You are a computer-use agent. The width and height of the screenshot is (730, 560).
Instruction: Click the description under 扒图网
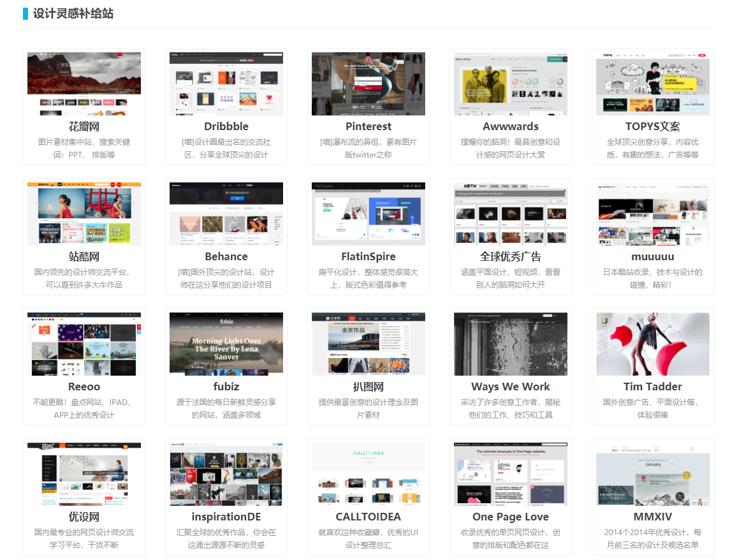[x=369, y=408]
